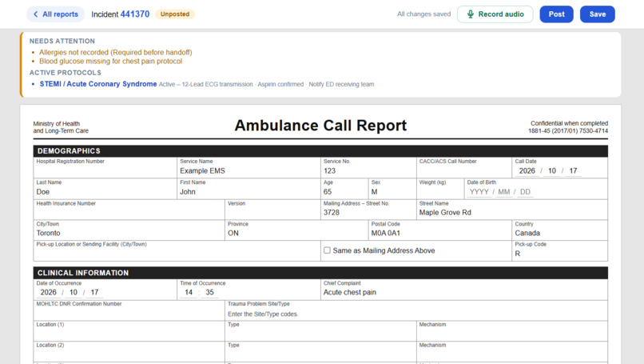The image size is (644, 364).
Task: Start recording with Record audio button
Action: tap(495, 14)
